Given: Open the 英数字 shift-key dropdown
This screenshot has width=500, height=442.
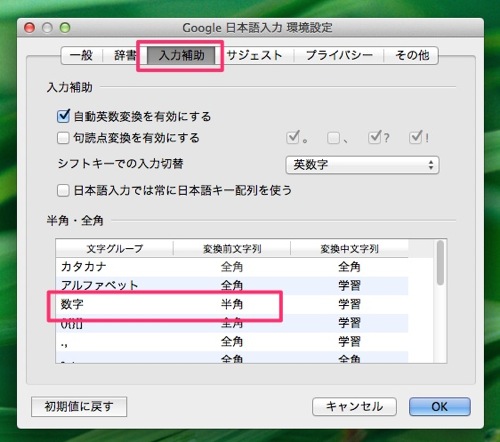Looking at the screenshot, I should [362, 165].
